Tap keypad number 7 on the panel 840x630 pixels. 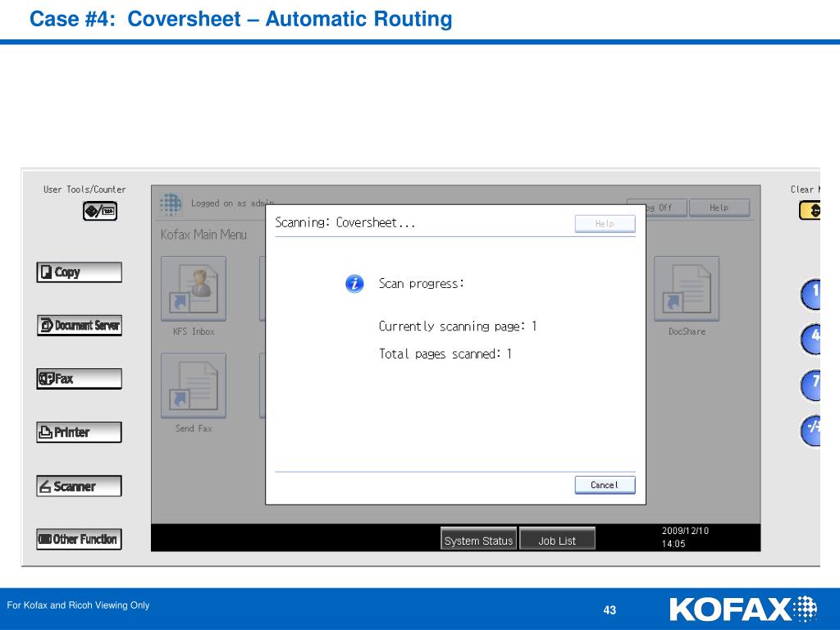[811, 386]
